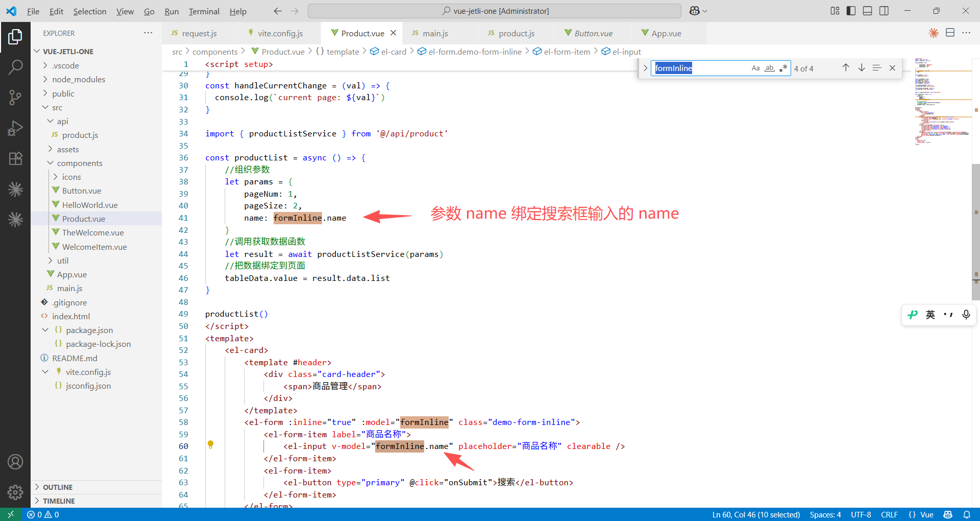Open the Manage gear icon
980x521 pixels.
pyautogui.click(x=15, y=492)
